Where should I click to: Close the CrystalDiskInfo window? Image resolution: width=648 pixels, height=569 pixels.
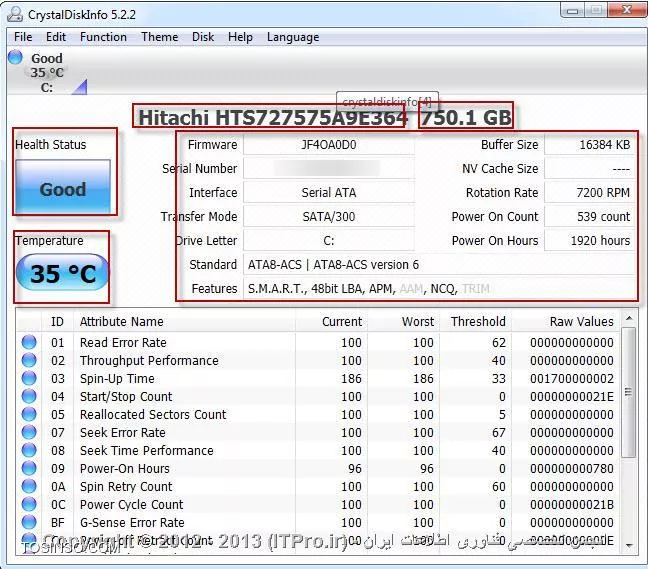(x=627, y=10)
